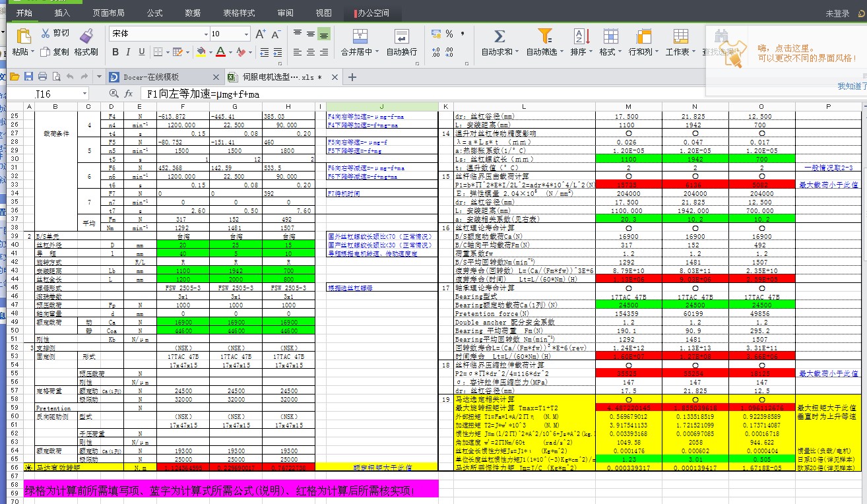867x504 pixels.
Task: Click the cell borders icon
Action: pos(158,52)
